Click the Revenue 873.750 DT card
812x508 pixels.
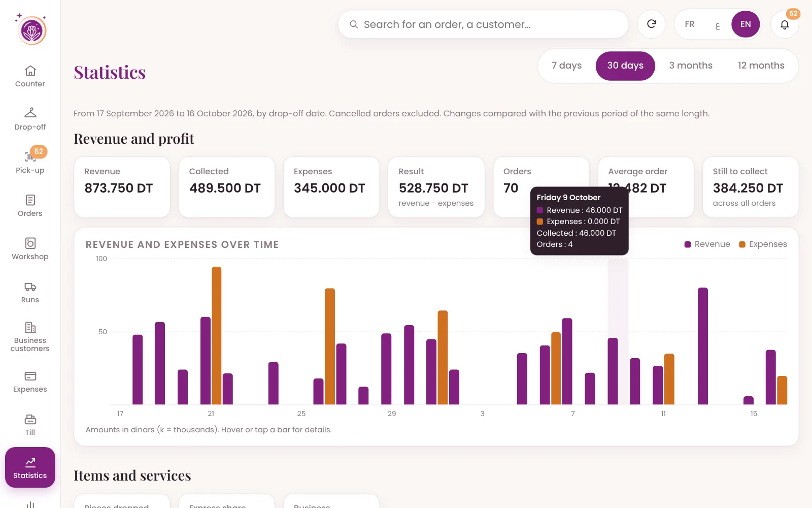click(x=122, y=187)
